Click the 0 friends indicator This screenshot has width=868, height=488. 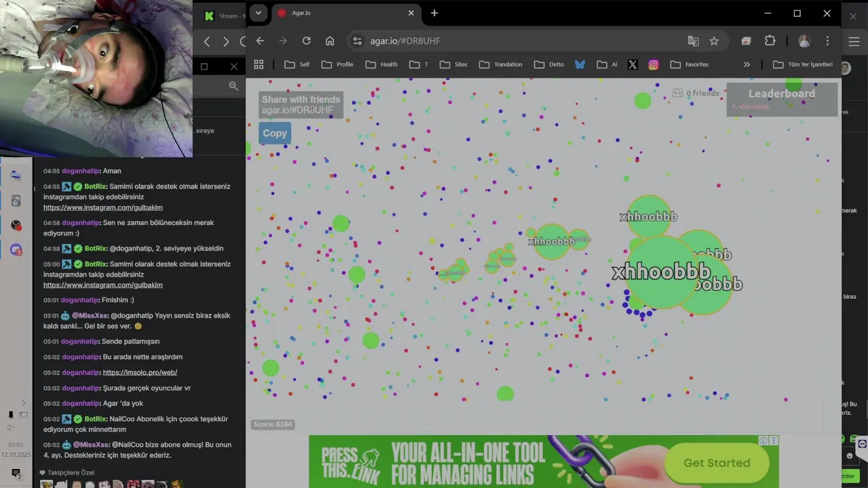coord(696,93)
